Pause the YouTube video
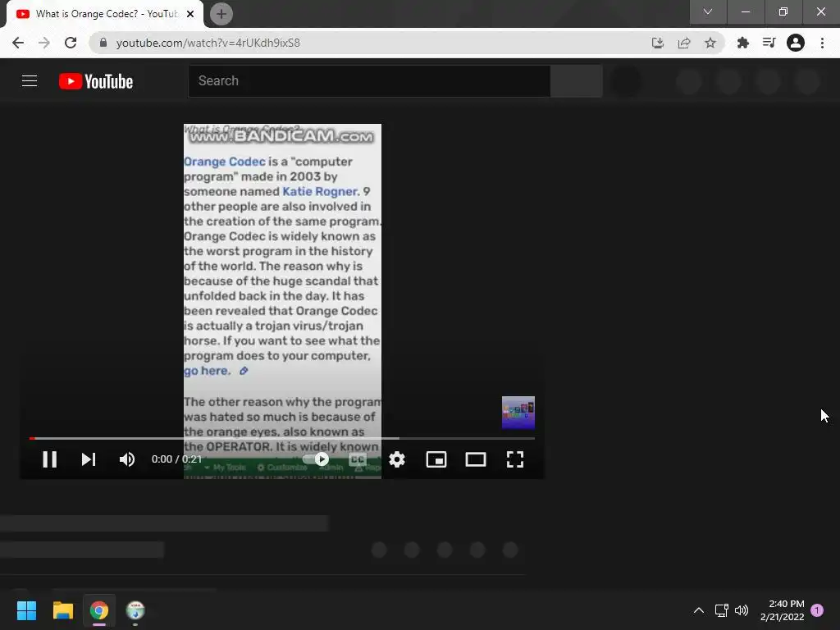The width and height of the screenshot is (840, 630). 50,459
